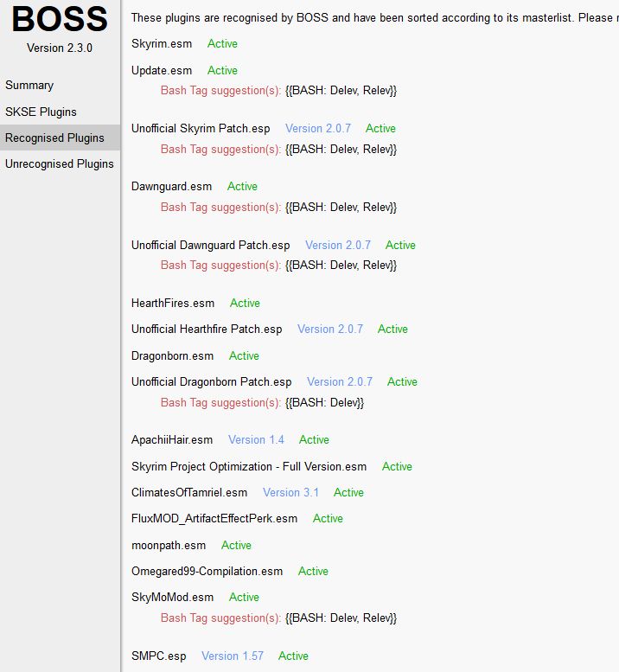Open the Unrecognised Plugins section
Viewport: 619px width, 672px height.
pyautogui.click(x=59, y=163)
